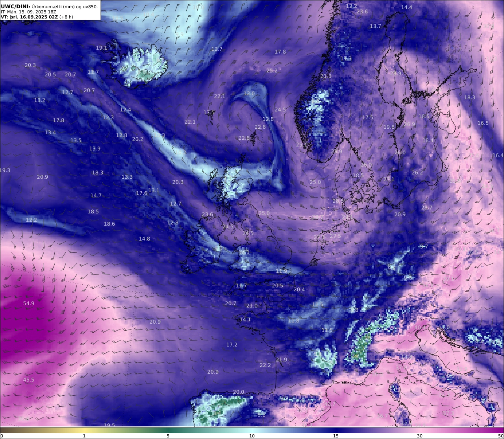Click the 17.6 value on the map
The height and width of the screenshot is (439, 504).
click(x=142, y=193)
